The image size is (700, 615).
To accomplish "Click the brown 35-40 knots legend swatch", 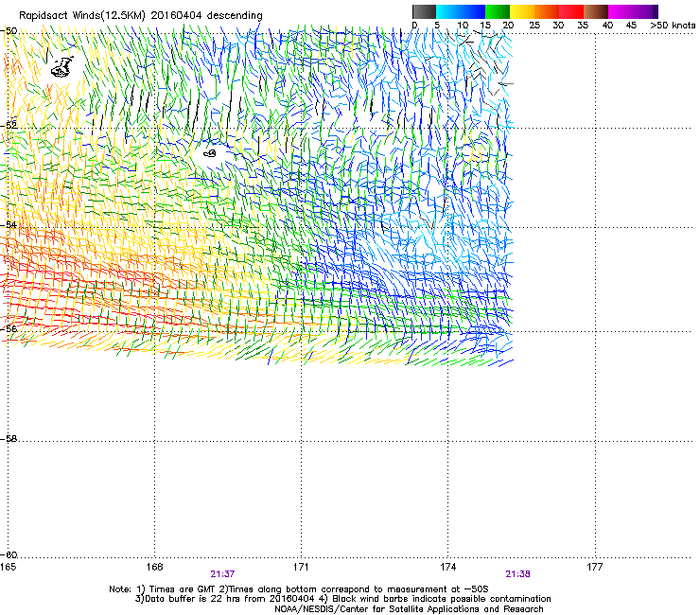I will [596, 11].
